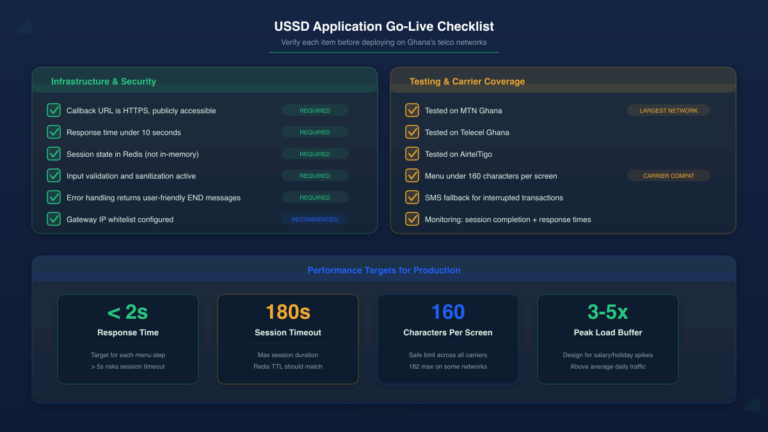Click the RECOMMENDED badge for Gateway IP whitelist
Viewport: 768px width, 432px height.
pos(315,219)
